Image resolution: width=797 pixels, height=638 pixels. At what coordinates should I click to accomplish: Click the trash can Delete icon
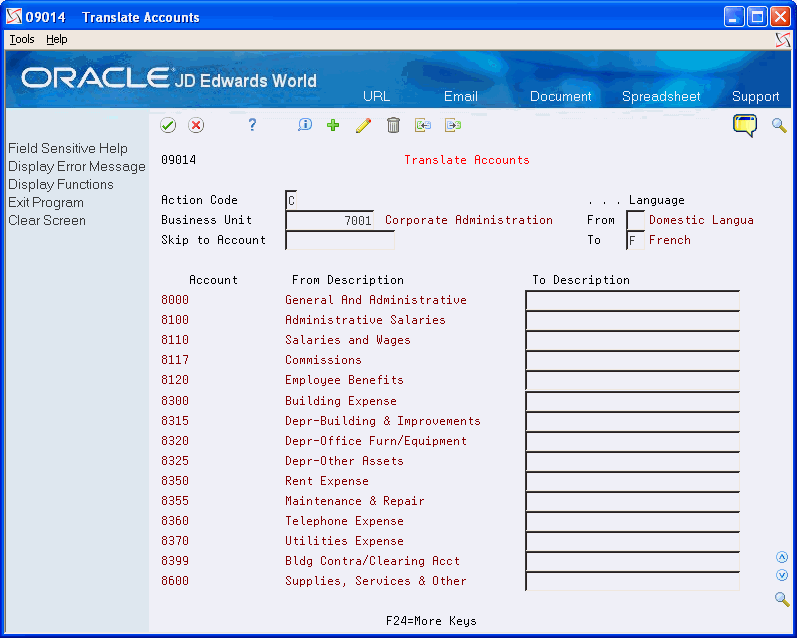[393, 125]
